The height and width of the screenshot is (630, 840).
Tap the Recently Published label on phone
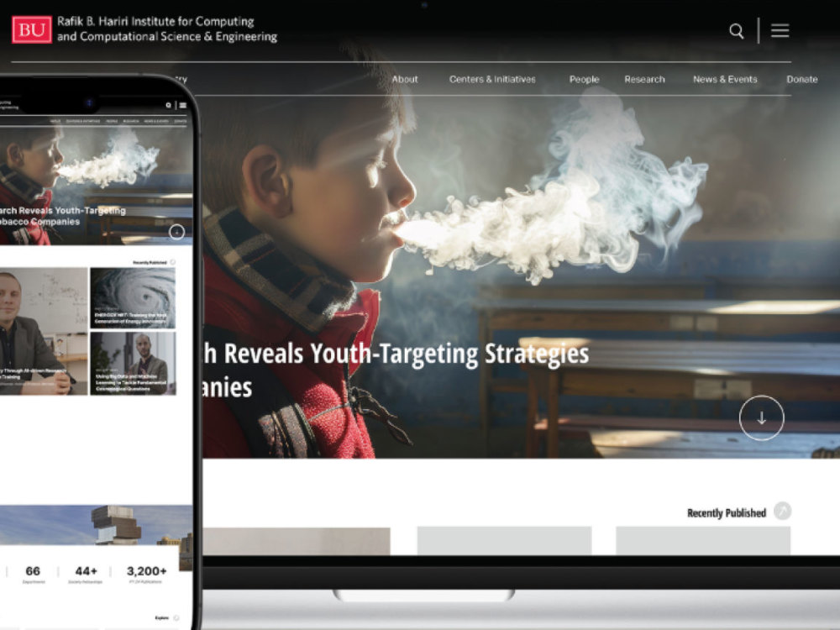coord(150,262)
